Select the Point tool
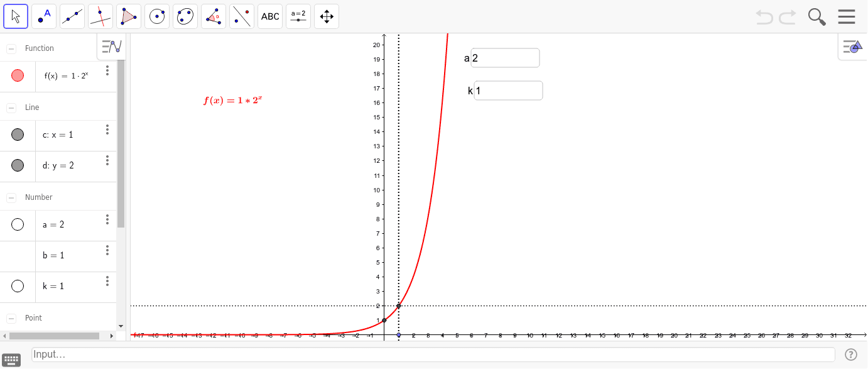This screenshot has height=369, width=868. coord(44,16)
